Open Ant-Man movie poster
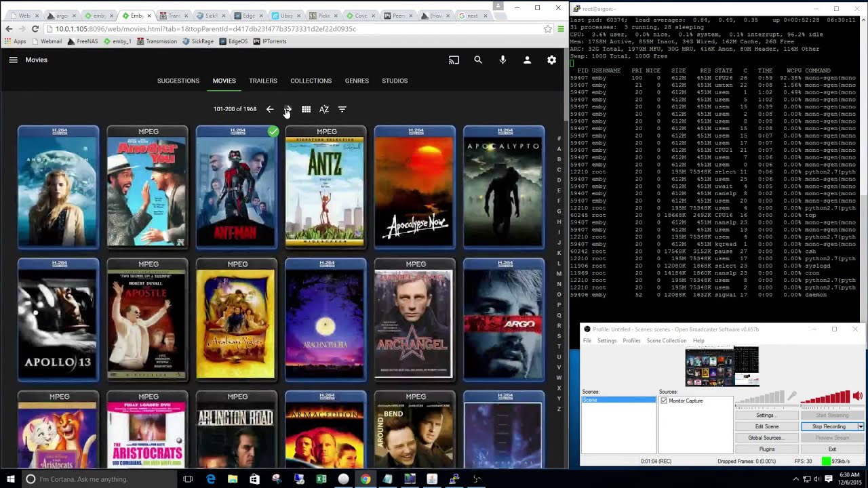Image resolution: width=868 pixels, height=488 pixels. pos(236,187)
